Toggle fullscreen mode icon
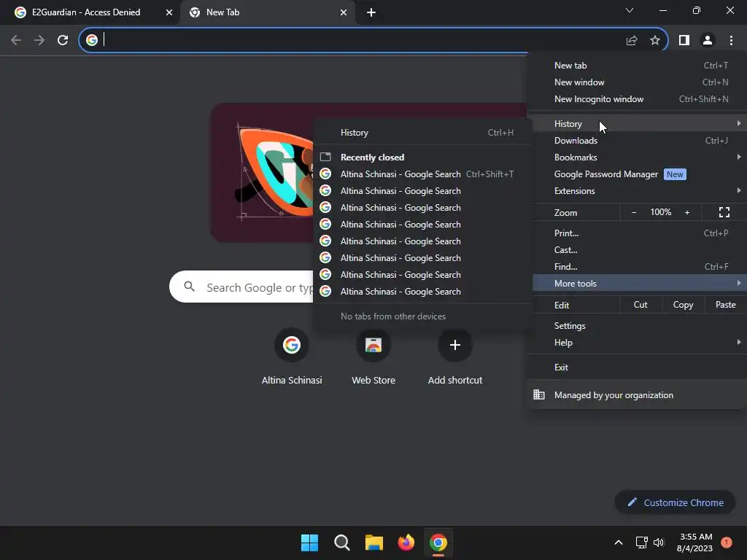The height and width of the screenshot is (560, 747). (x=724, y=212)
